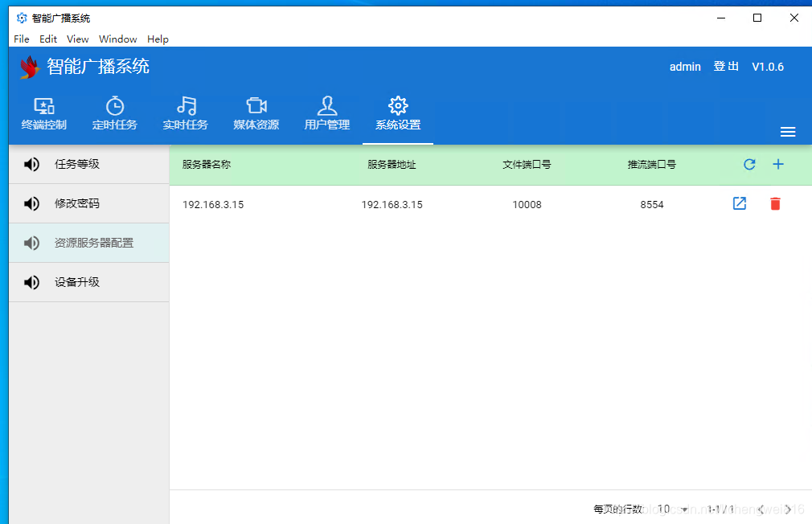Edit the 192.168.3.15 server entry
The height and width of the screenshot is (524, 812).
(739, 204)
